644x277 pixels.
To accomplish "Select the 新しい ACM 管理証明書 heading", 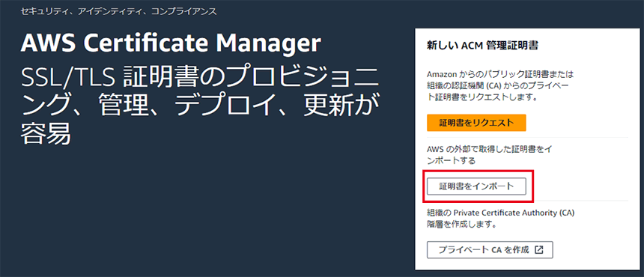I will point(482,46).
